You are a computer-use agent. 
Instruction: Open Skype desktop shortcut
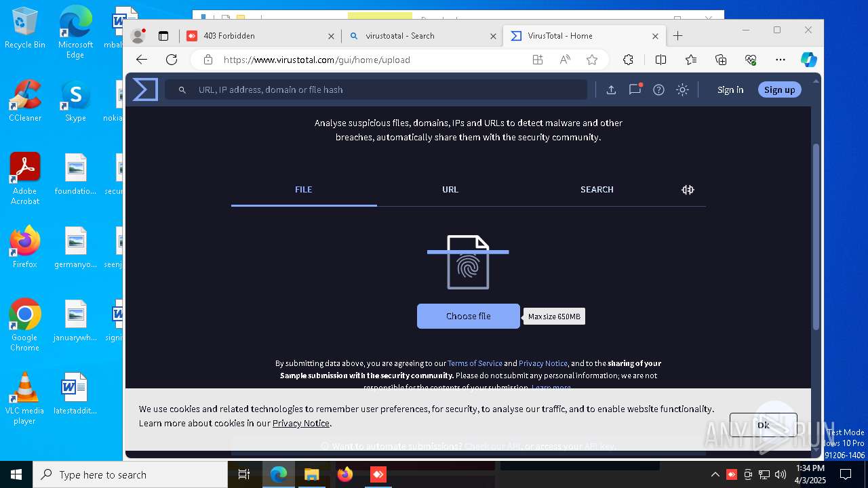point(75,101)
